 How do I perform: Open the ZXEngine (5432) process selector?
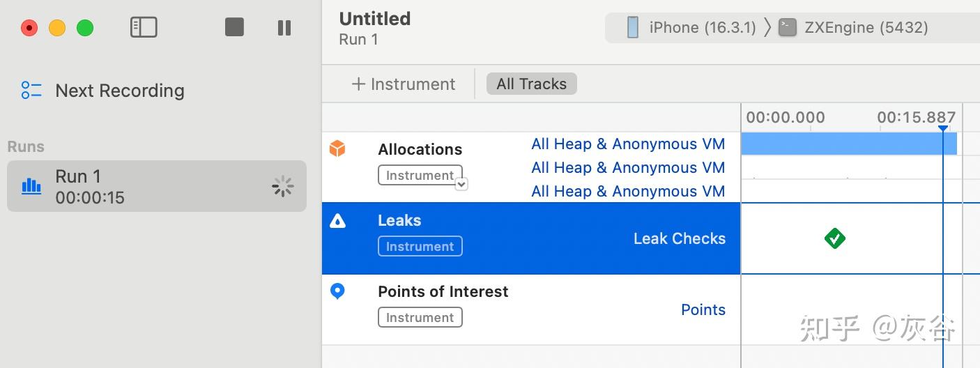pos(866,27)
